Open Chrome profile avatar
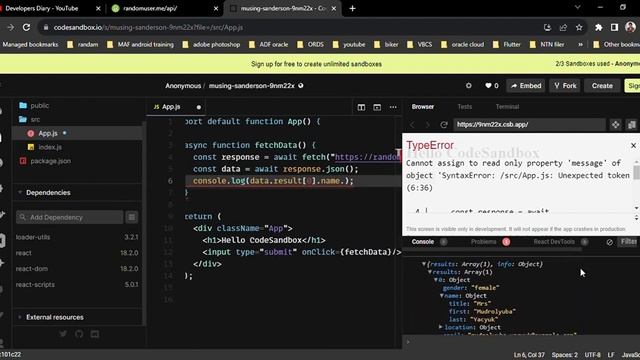 tap(630, 27)
